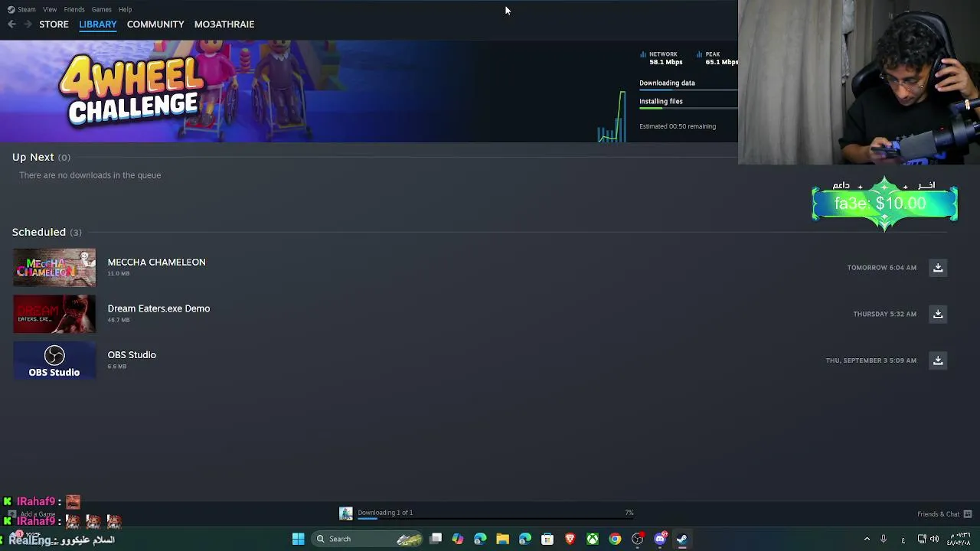
Task: Open Xbox app from taskbar
Action: coord(593,539)
